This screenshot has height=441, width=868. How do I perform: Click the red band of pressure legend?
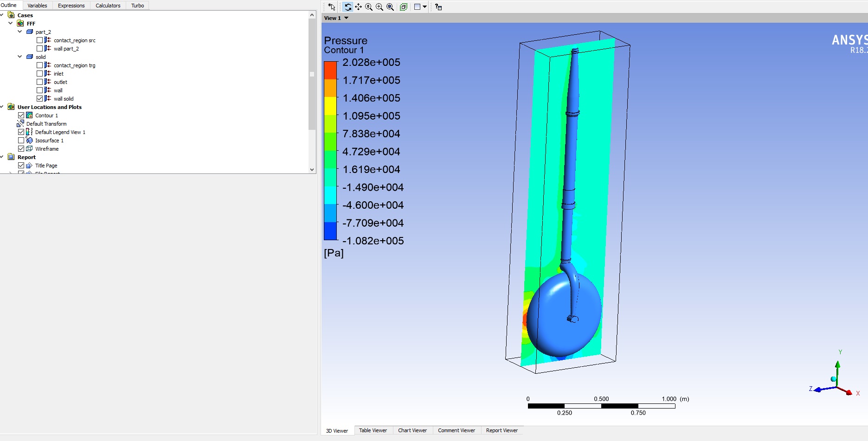point(330,70)
